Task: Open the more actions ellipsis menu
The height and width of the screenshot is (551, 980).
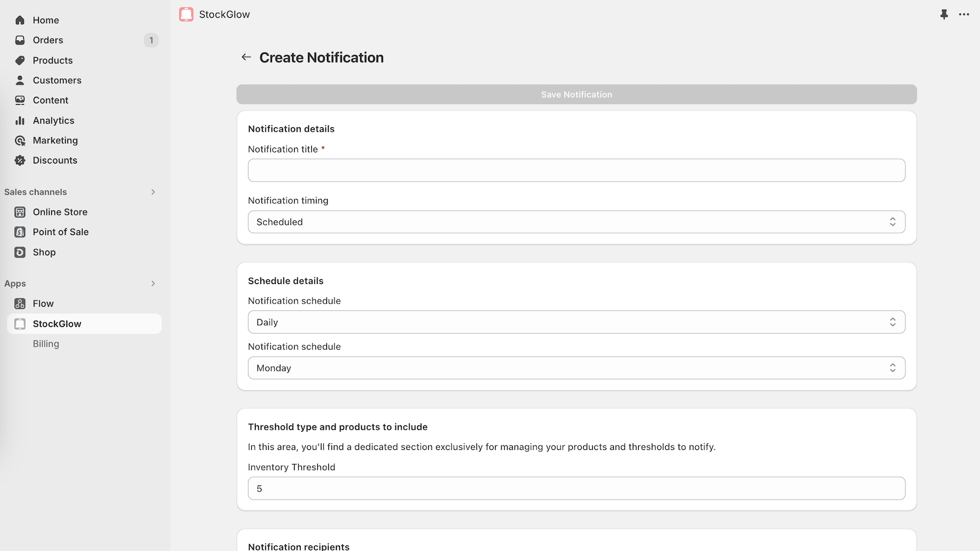Action: point(963,13)
